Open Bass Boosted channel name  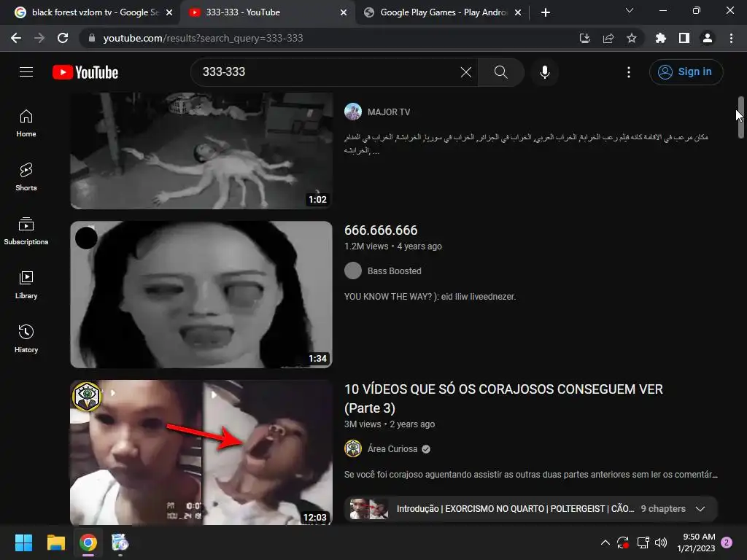coord(395,271)
